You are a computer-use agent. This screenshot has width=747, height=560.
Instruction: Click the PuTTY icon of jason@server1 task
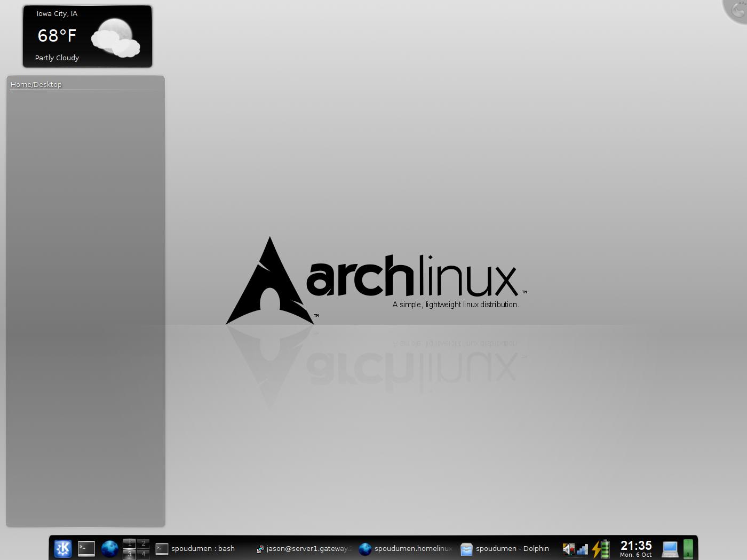click(260, 549)
